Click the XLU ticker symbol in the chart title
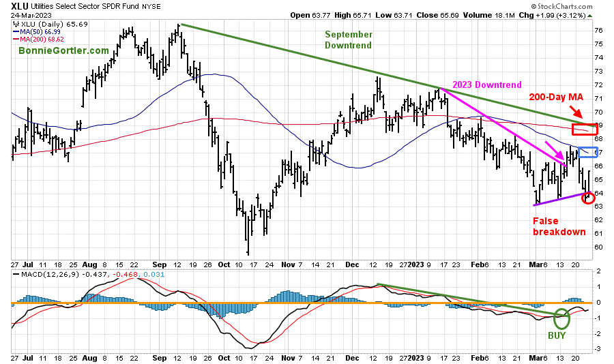The width and height of the screenshot is (614, 364). click(x=19, y=6)
